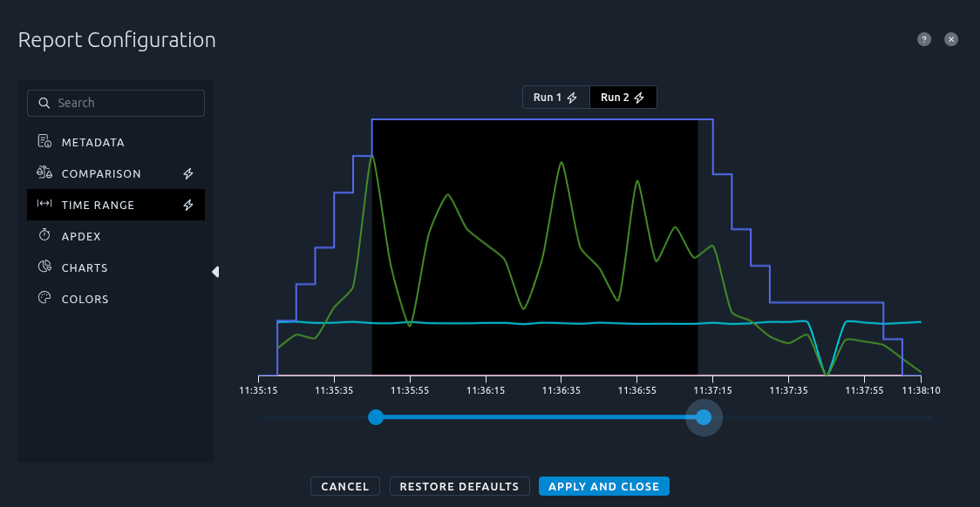This screenshot has width=980, height=507.
Task: Click the Comparison scales icon
Action: click(x=44, y=173)
